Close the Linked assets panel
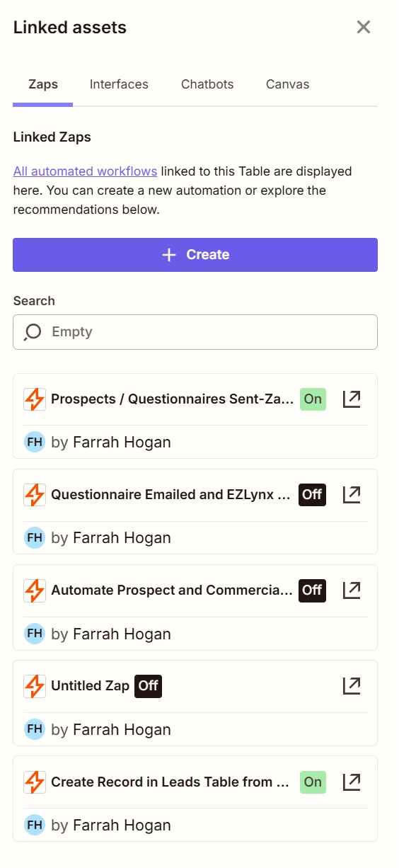Viewport: 399px width, 868px height. click(x=364, y=28)
